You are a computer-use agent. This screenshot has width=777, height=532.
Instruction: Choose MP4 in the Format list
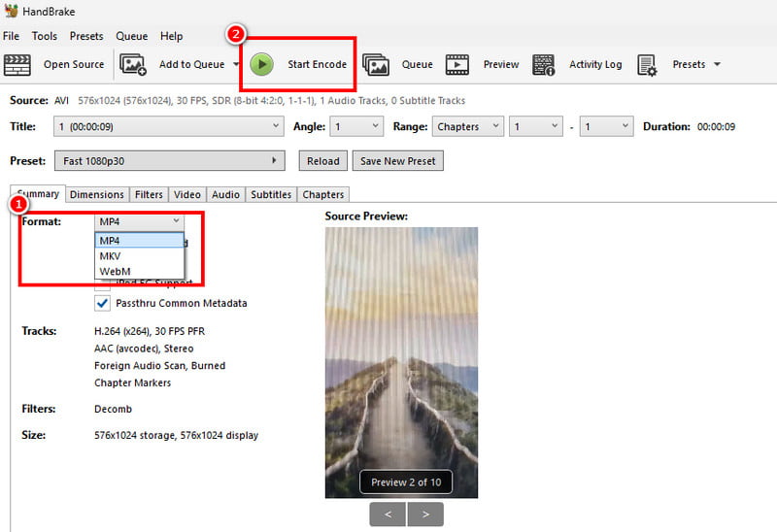139,240
